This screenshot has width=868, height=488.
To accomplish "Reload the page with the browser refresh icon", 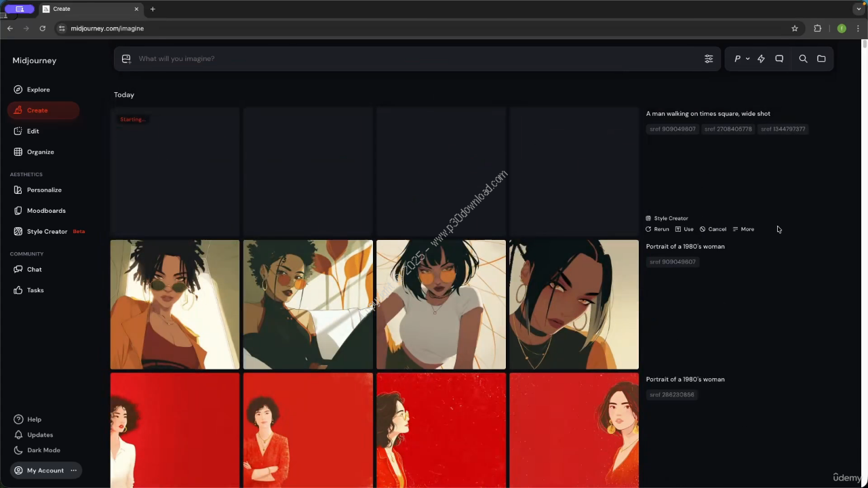I will [43, 28].
